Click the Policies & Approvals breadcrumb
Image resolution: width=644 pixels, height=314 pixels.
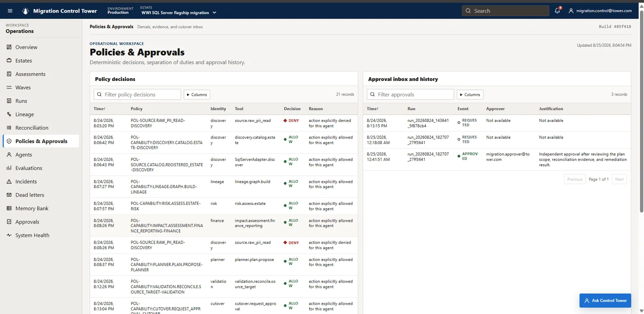[x=111, y=27]
